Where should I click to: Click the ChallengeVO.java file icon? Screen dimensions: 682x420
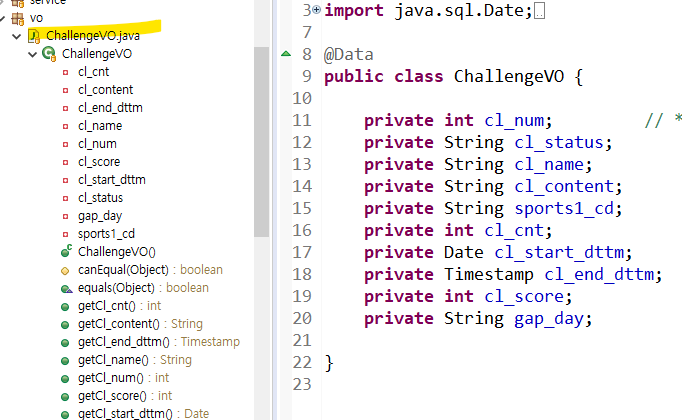click(34, 36)
